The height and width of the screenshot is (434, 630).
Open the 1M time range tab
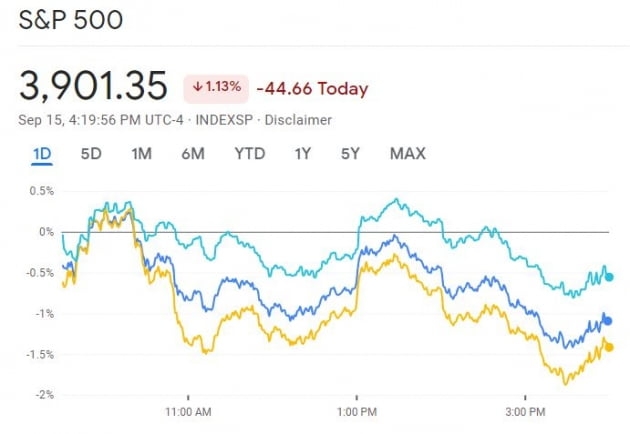[141, 153]
